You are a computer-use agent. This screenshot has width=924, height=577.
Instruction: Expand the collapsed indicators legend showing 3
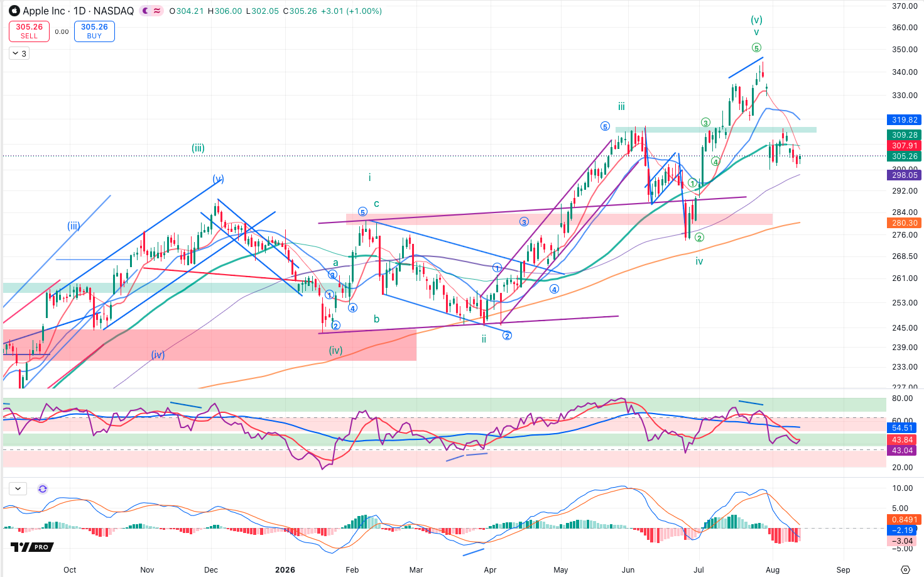point(19,53)
